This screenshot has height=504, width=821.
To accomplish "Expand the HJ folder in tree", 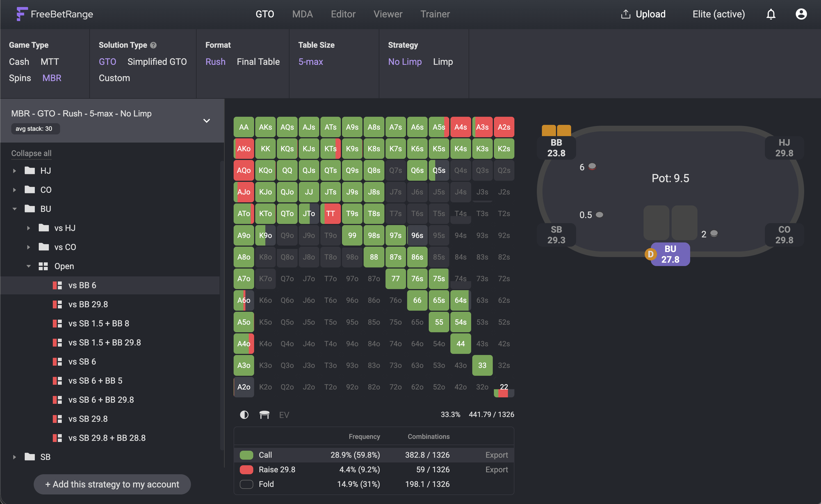I will click(14, 171).
